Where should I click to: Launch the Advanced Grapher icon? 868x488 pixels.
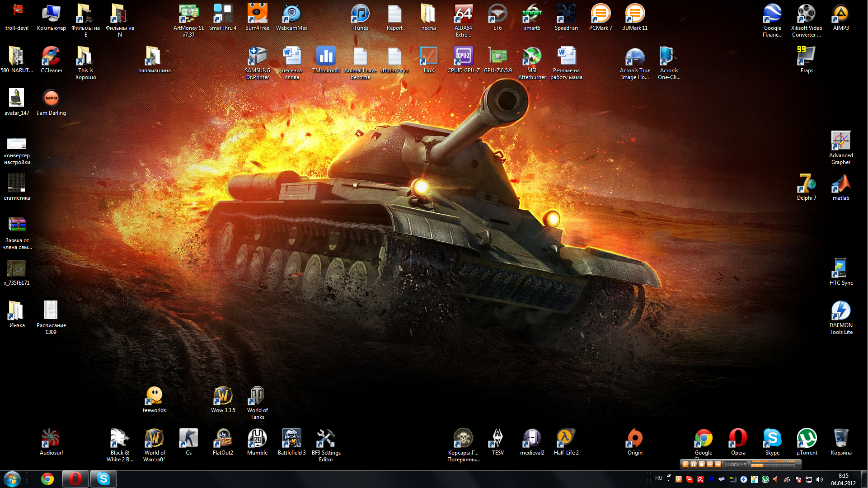[x=841, y=148]
